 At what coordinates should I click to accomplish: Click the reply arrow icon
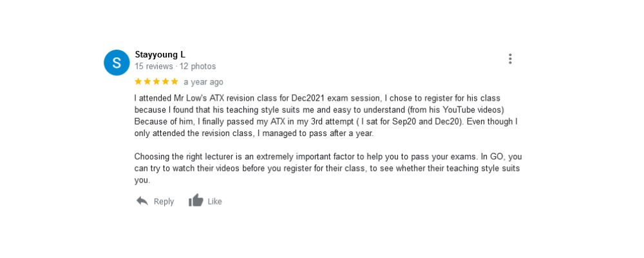pos(142,201)
